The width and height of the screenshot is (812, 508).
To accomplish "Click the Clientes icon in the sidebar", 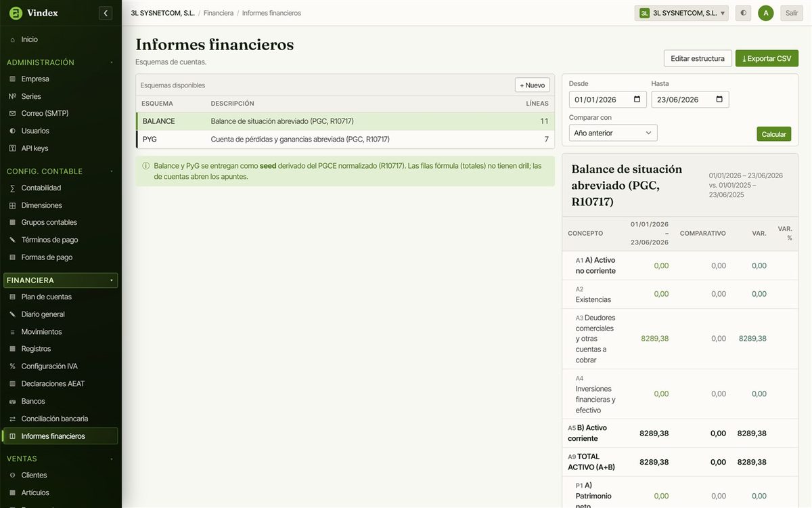I will 12,475.
